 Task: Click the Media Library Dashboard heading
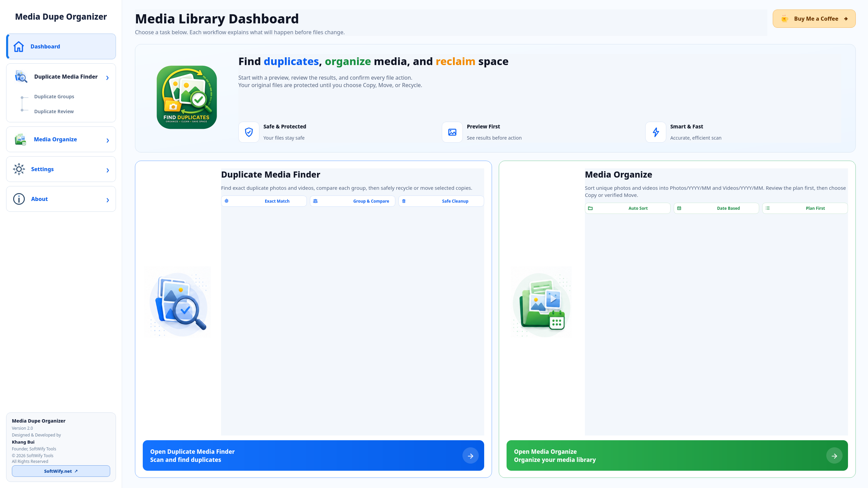pos(217,19)
